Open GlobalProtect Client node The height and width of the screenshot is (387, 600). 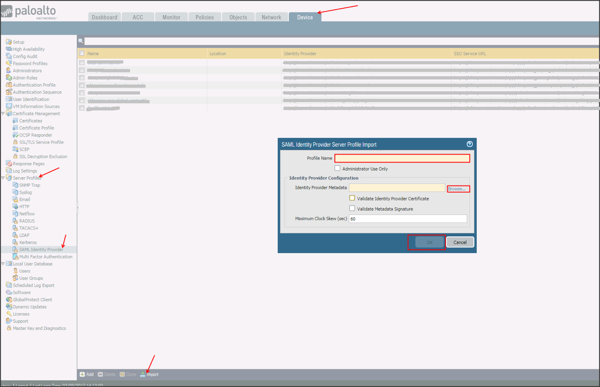pyautogui.click(x=33, y=300)
